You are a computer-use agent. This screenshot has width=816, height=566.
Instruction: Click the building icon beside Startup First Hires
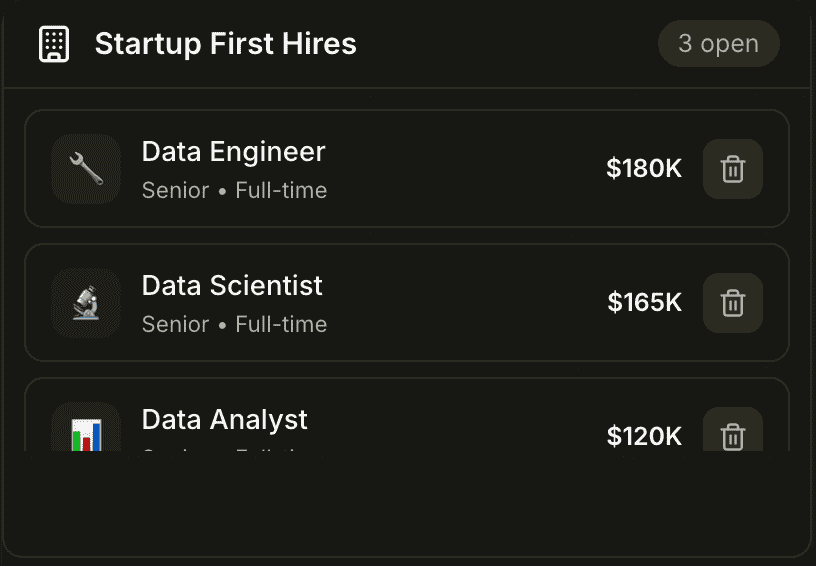pyautogui.click(x=54, y=44)
